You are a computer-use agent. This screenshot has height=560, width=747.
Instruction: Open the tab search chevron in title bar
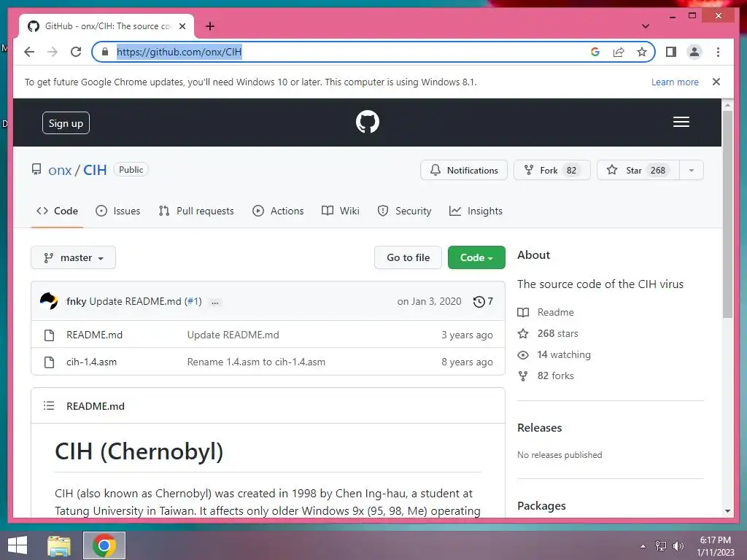pos(646,26)
